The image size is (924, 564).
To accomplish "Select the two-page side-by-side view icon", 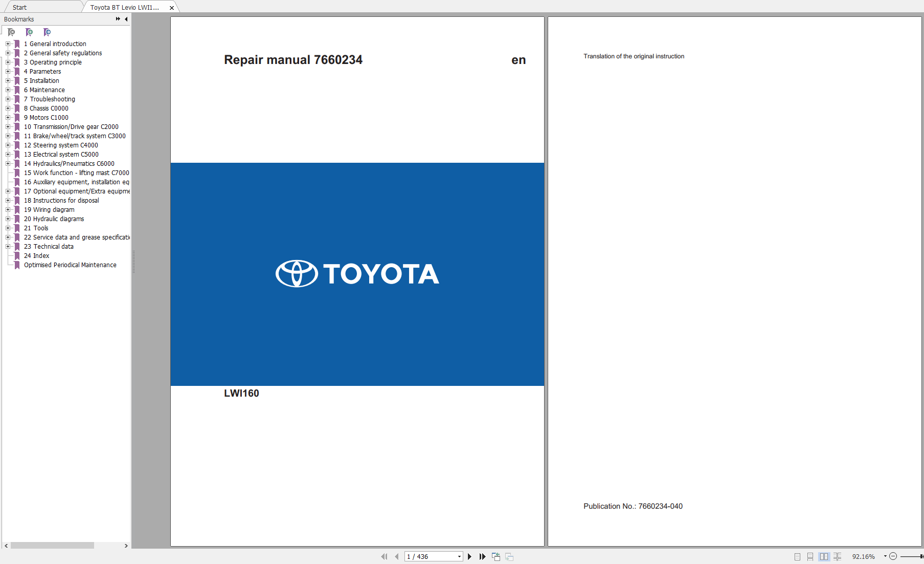I will 824,556.
